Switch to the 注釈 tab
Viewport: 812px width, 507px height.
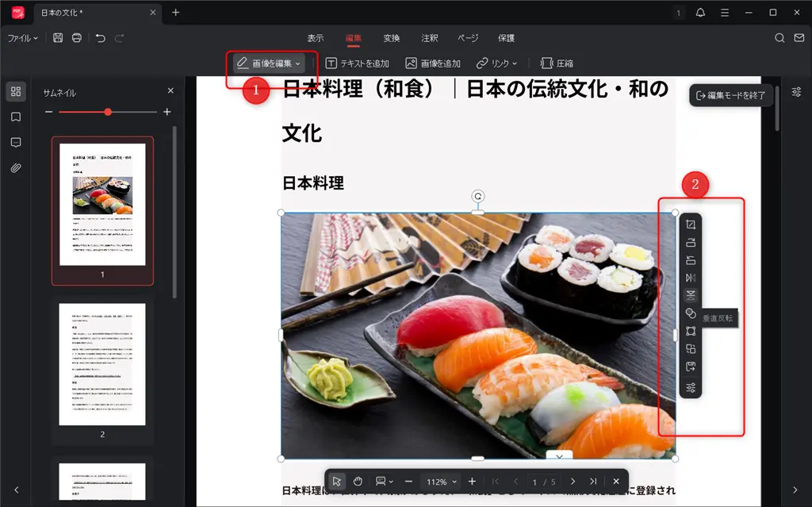[x=429, y=37]
